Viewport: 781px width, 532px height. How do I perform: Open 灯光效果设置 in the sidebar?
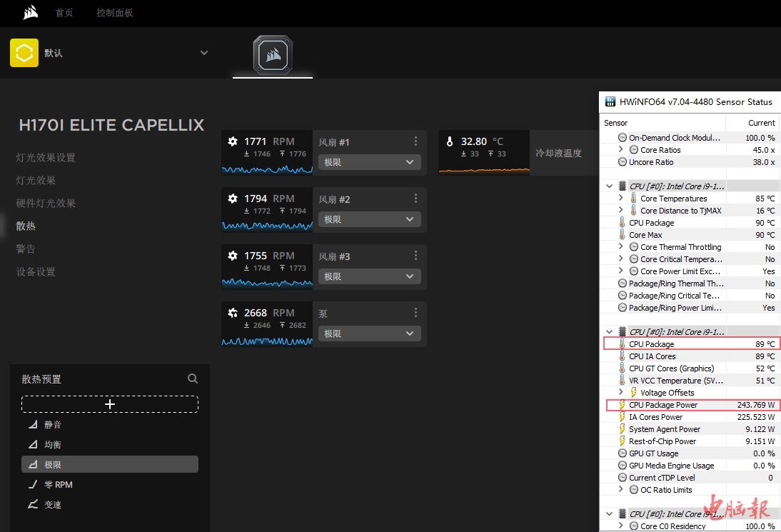click(46, 158)
